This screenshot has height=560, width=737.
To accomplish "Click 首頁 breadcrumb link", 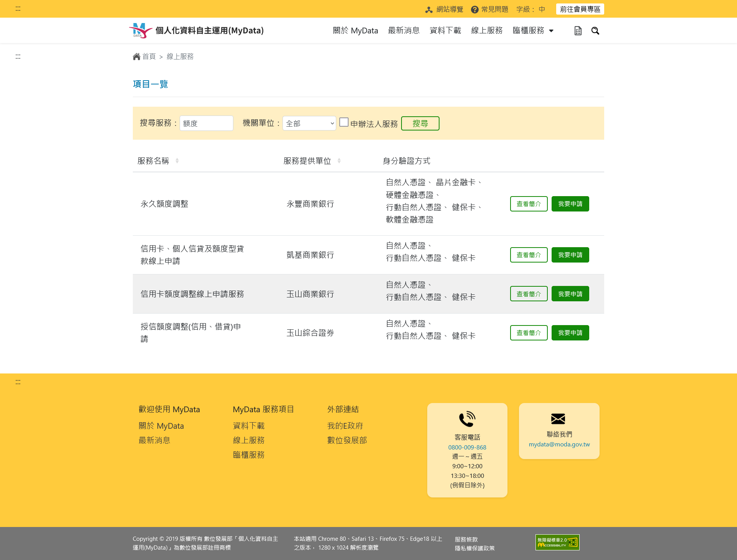I will 149,56.
